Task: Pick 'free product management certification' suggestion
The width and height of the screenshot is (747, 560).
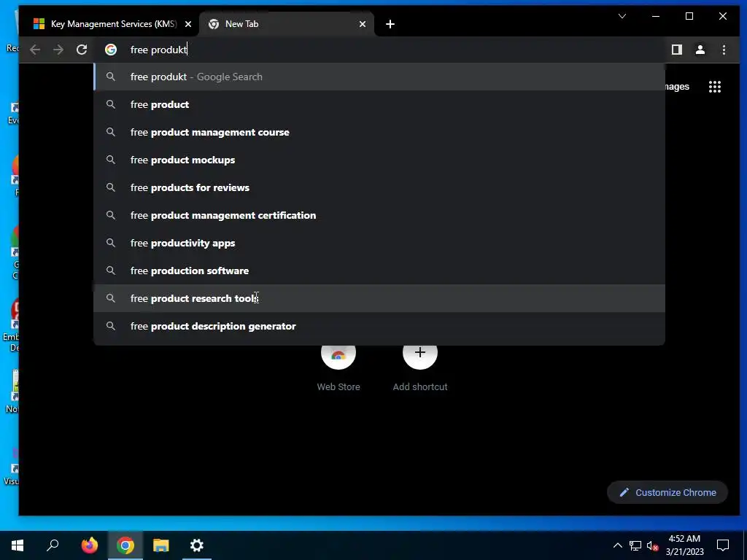Action: tap(379, 215)
